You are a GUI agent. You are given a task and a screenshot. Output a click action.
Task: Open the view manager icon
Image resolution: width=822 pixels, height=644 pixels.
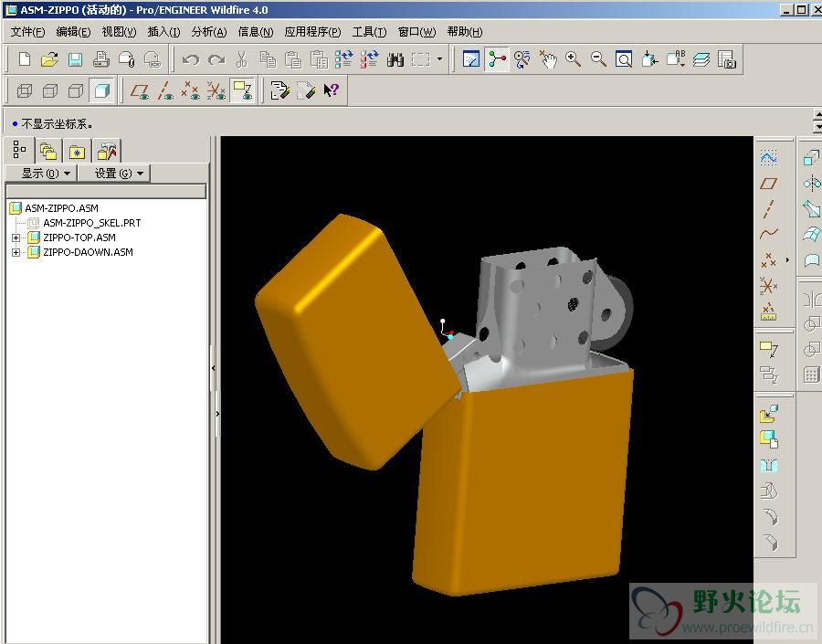pyautogui.click(x=727, y=59)
